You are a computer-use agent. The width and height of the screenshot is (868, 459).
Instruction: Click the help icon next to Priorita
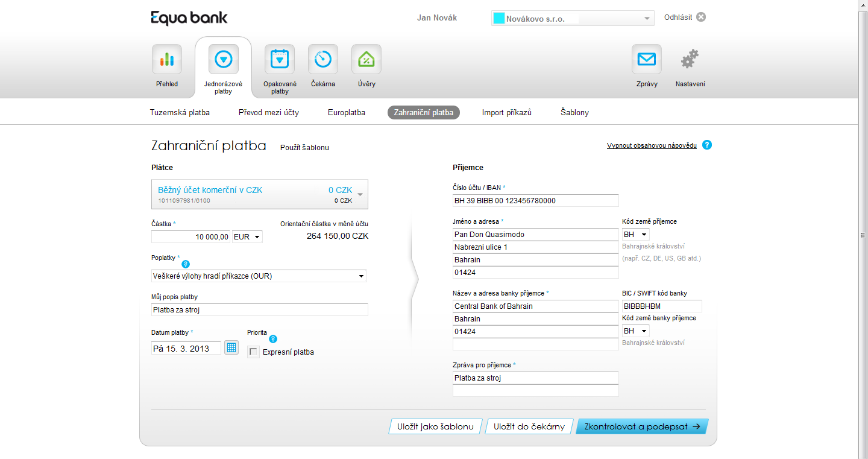pyautogui.click(x=273, y=339)
